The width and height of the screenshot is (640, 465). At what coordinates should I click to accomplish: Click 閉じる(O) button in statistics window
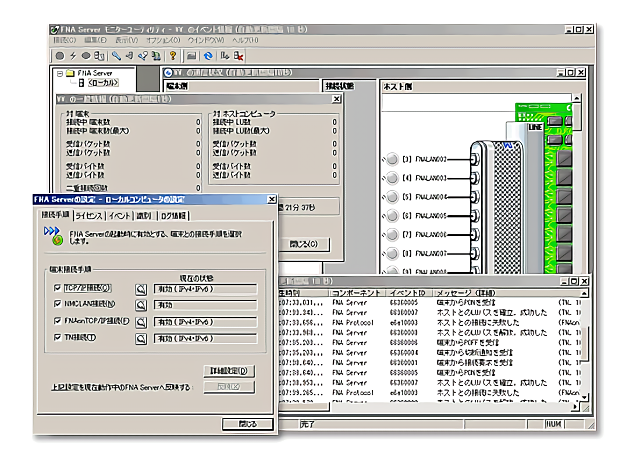304,244
